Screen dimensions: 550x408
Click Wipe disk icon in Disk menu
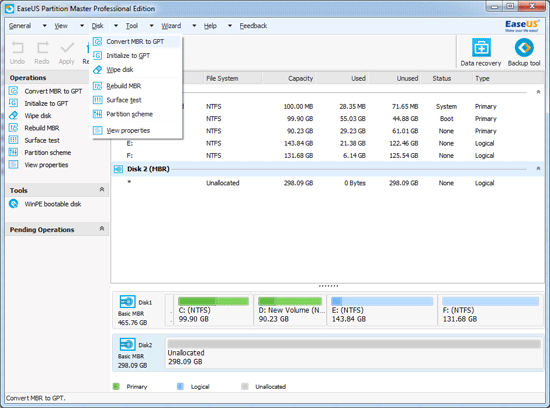pyautogui.click(x=98, y=69)
